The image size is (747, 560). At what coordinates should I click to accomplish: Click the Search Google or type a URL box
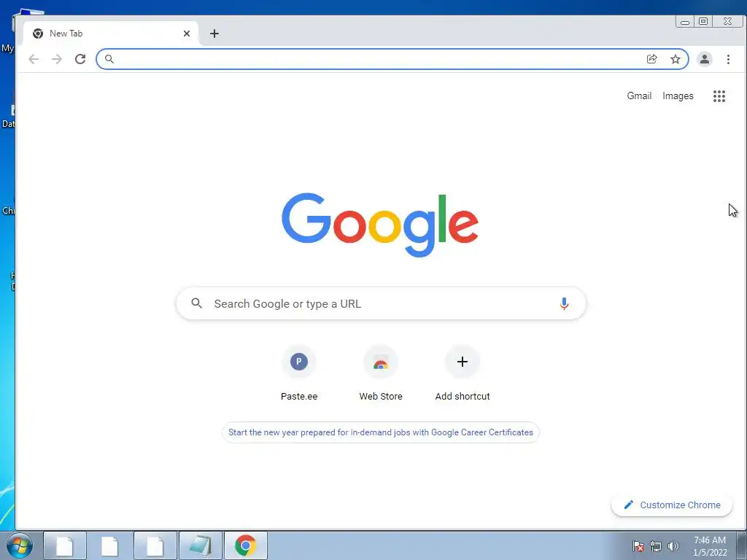click(x=381, y=303)
